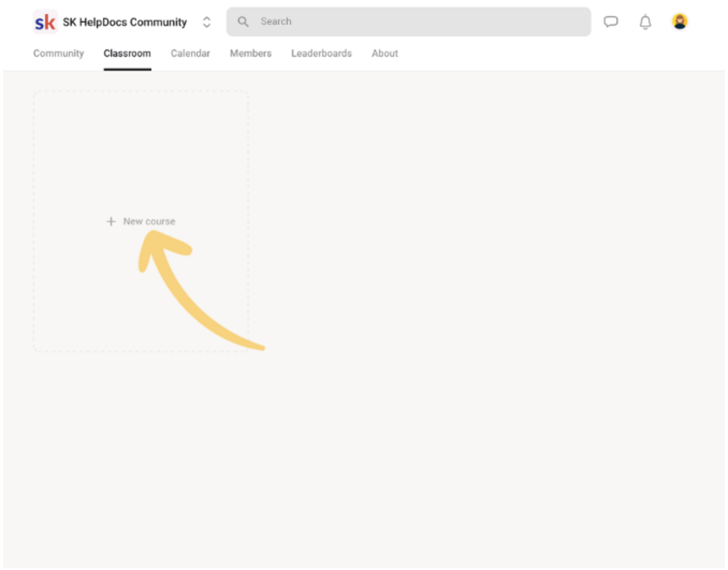The image size is (728, 570).
Task: Open the user profile avatar
Action: tap(679, 21)
